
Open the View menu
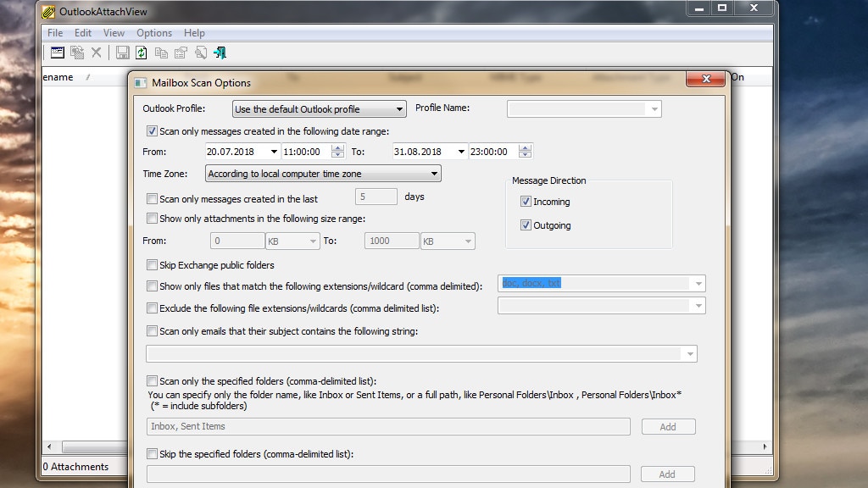point(114,33)
